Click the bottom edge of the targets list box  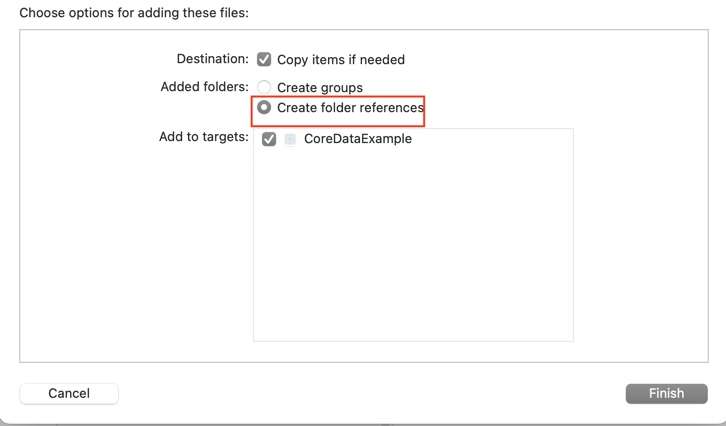(412, 341)
